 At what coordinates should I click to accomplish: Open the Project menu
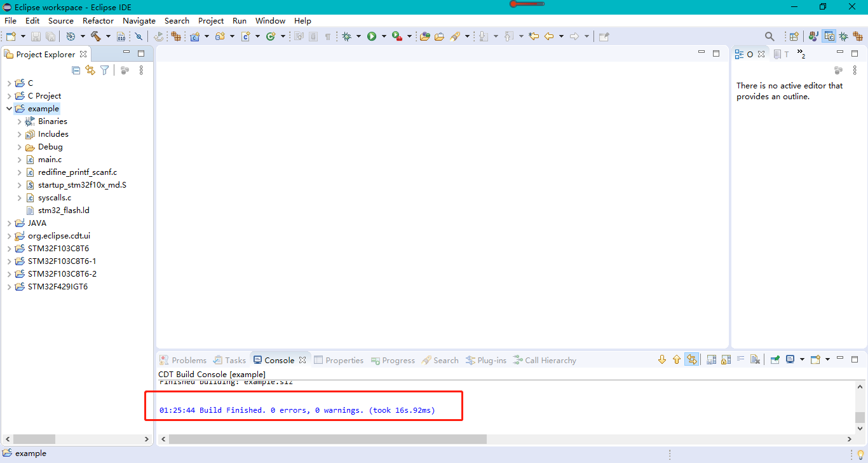[x=211, y=20]
